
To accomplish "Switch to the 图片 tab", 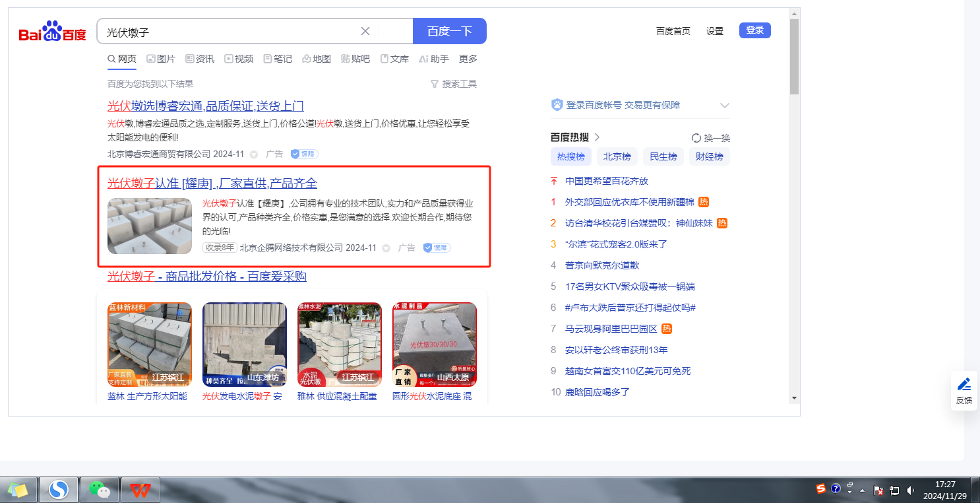I will (x=161, y=59).
